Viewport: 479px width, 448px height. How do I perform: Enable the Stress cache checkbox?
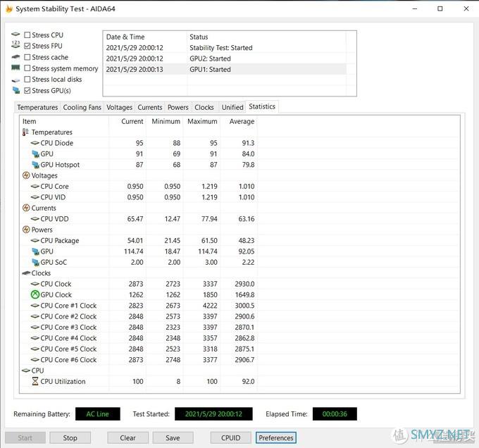[27, 57]
